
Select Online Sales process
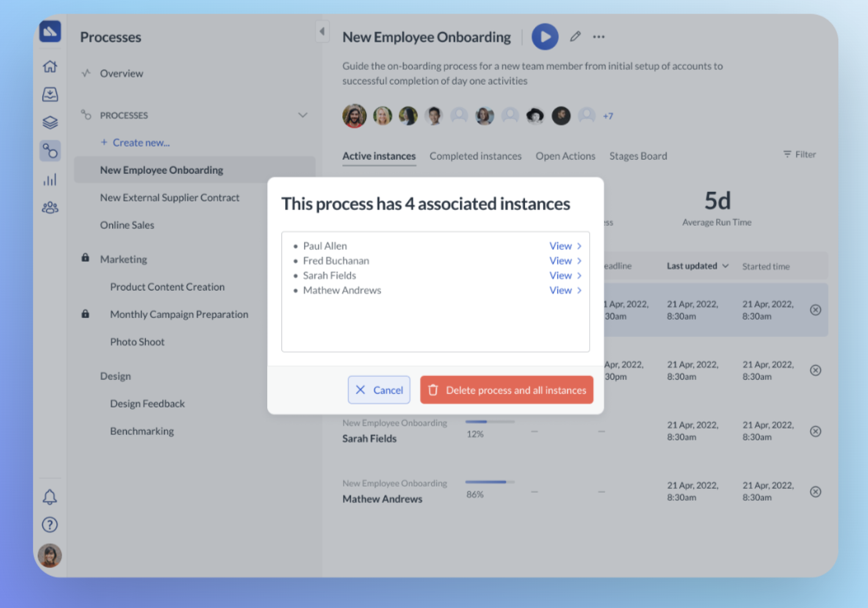[127, 225]
